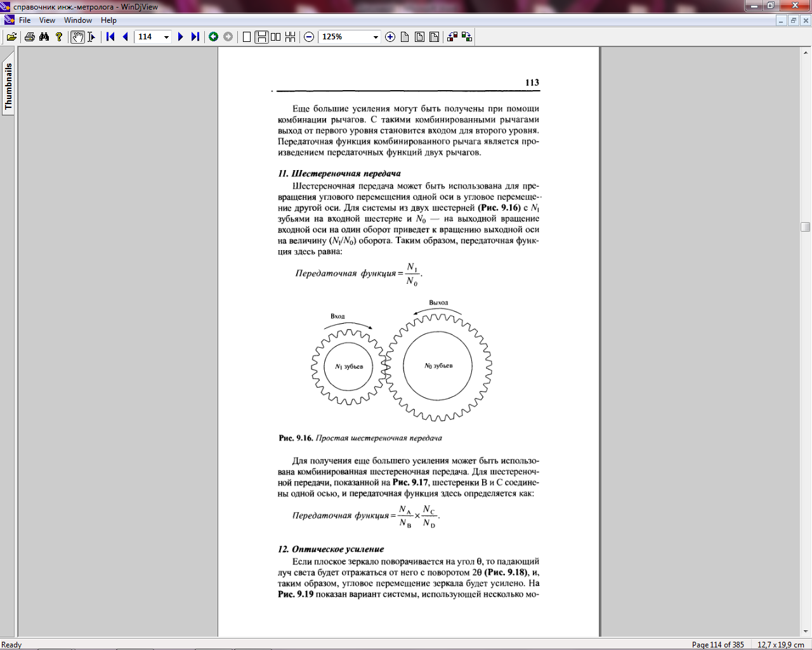Viewport: 812px width, 650px height.
Task: Click the Zoom In plus icon
Action: [390, 37]
